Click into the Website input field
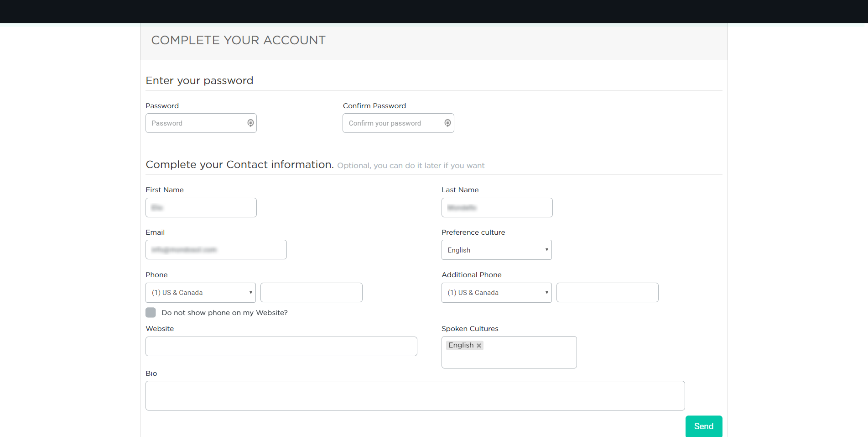 [281, 347]
